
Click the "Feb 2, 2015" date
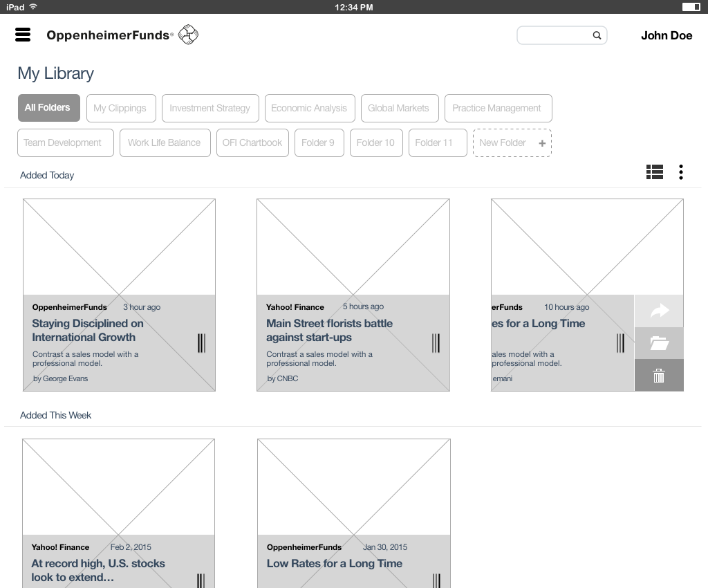[131, 547]
